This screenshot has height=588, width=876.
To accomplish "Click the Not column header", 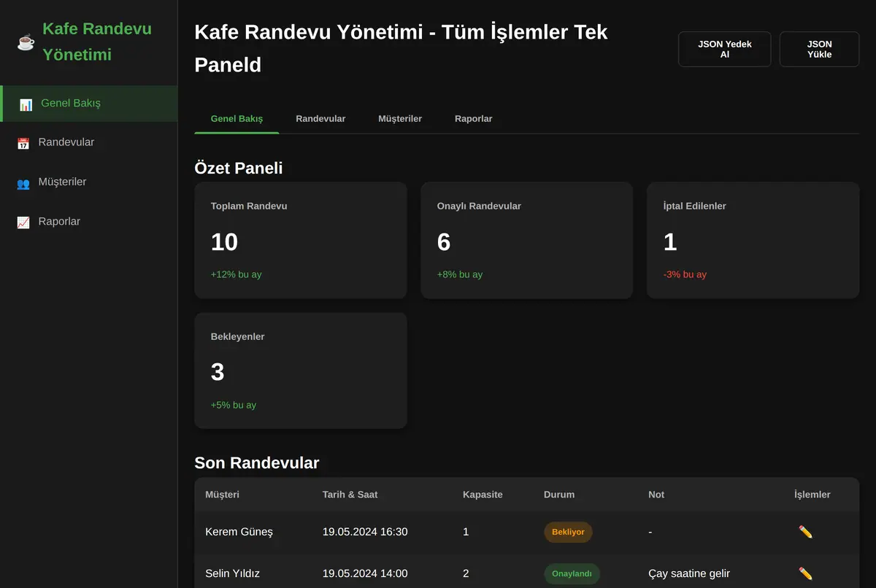I will 656,495.
